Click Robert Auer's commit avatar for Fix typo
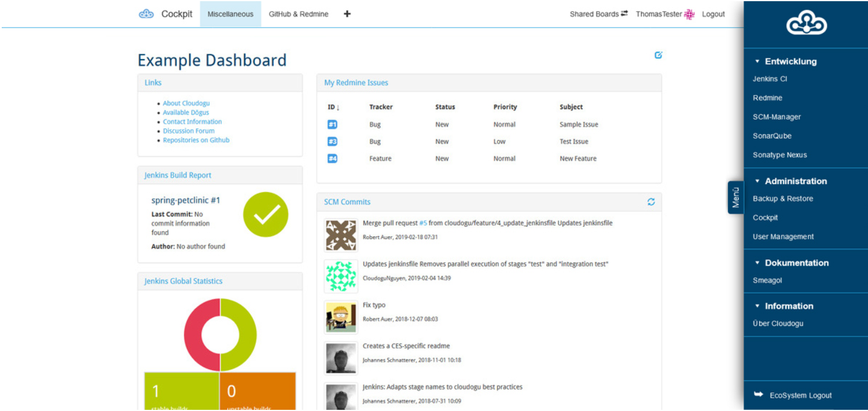The image size is (868, 411). (340, 317)
